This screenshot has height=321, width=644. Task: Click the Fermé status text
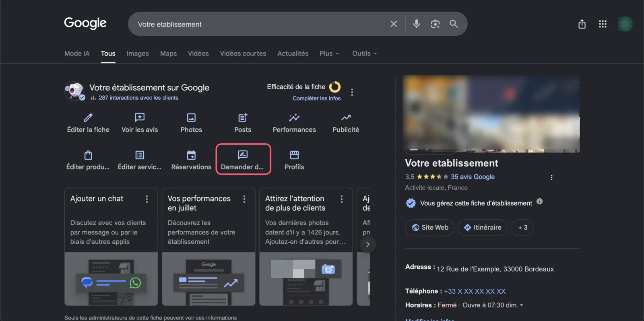click(x=447, y=305)
